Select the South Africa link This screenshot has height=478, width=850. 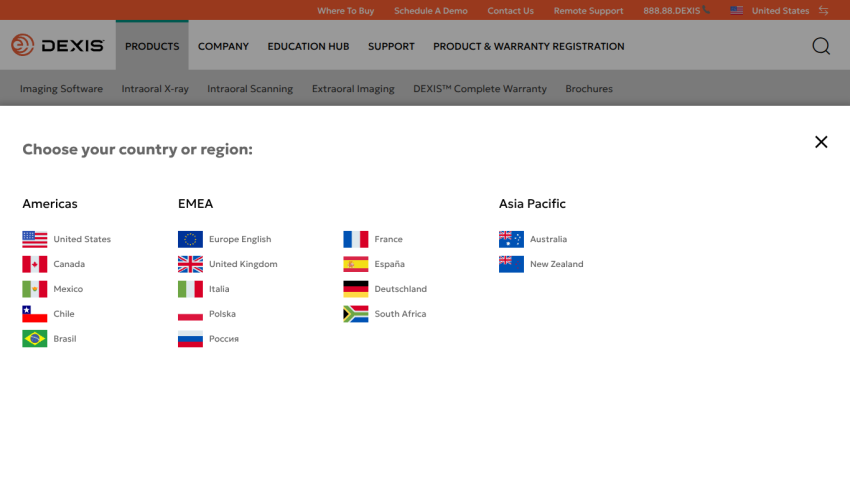[400, 314]
